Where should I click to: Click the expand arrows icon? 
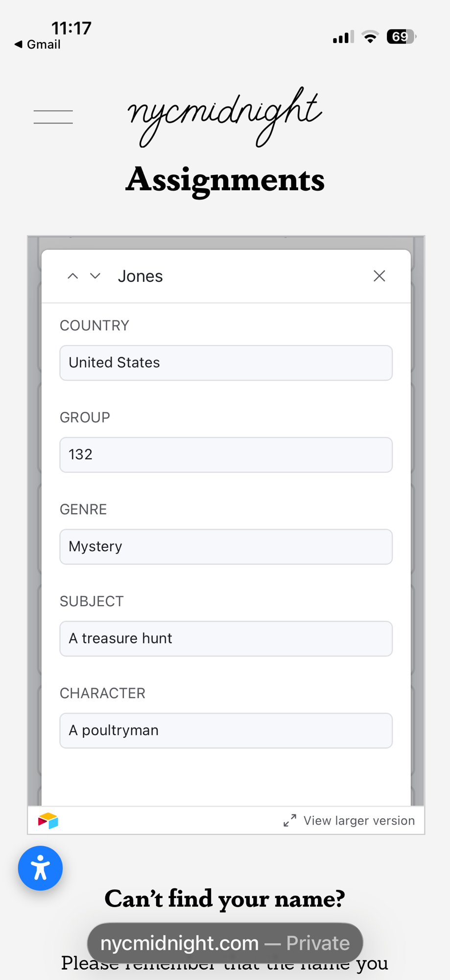(290, 820)
